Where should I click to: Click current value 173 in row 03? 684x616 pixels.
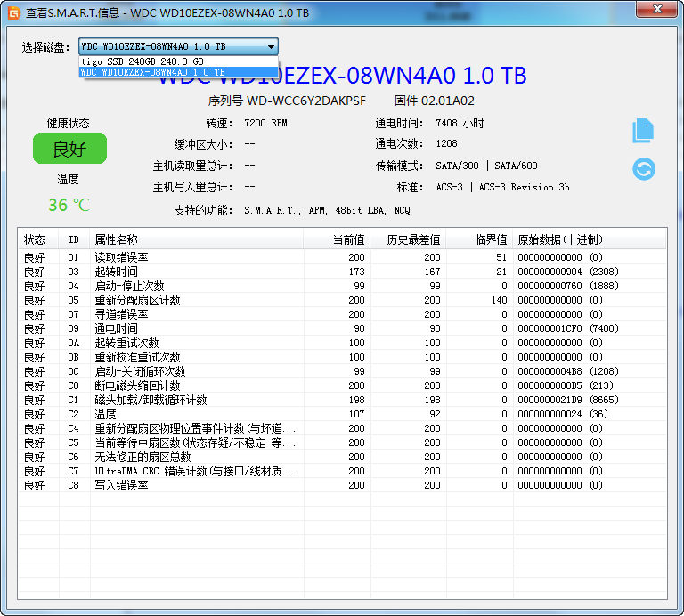357,272
